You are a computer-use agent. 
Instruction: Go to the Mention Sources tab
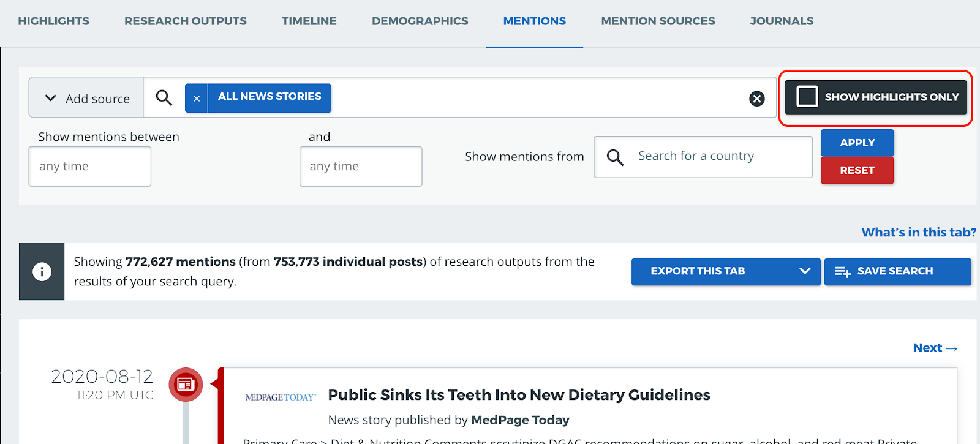coord(658,21)
